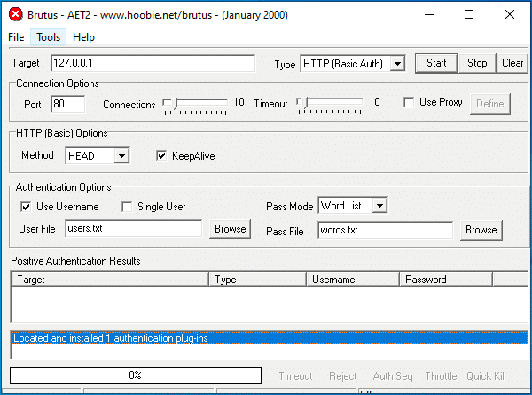Check the Single User checkbox
The image size is (532, 395).
click(127, 207)
